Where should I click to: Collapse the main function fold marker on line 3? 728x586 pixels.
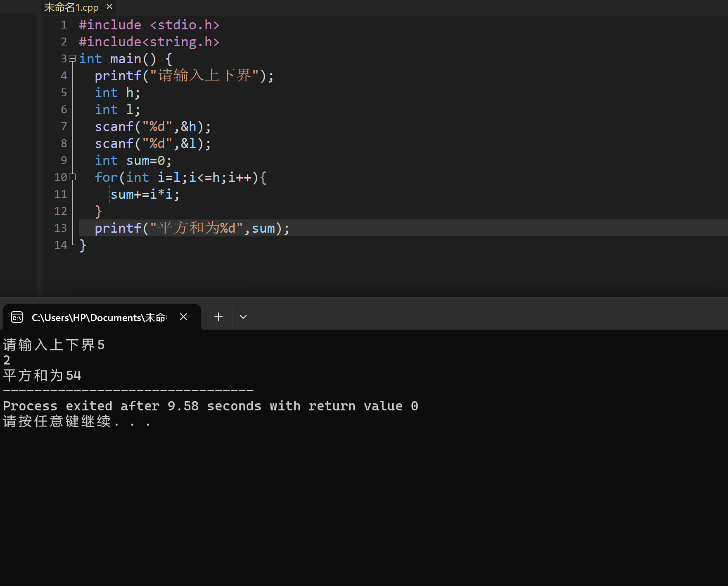pos(72,58)
